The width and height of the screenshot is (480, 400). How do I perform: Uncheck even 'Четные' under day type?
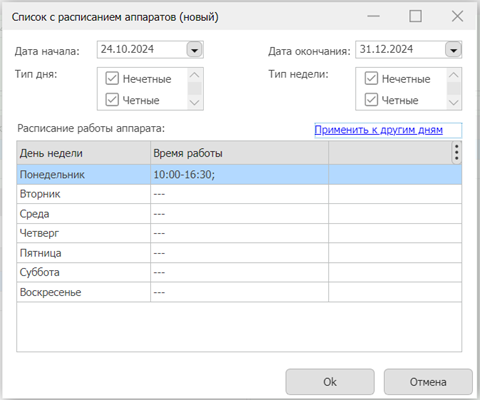(x=112, y=100)
